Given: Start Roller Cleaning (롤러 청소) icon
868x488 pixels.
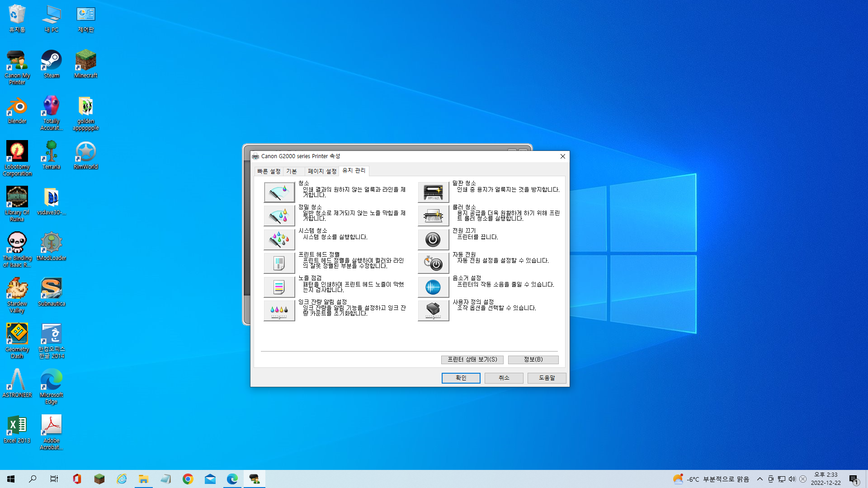Looking at the screenshot, I should [x=433, y=216].
